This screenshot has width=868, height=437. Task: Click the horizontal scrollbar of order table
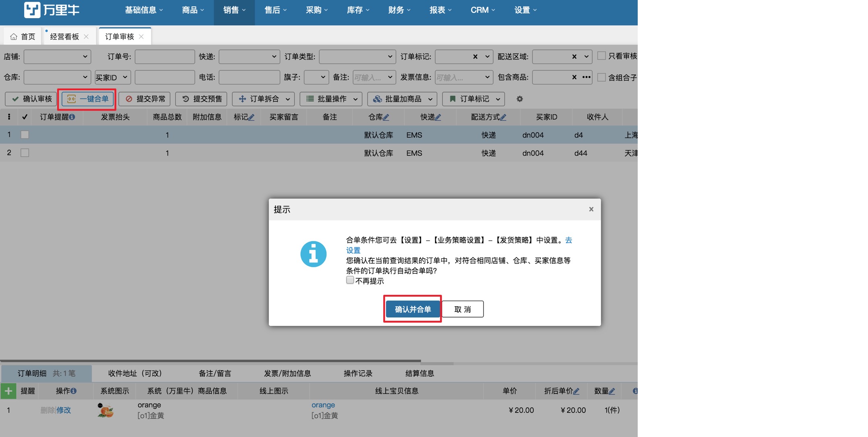[x=210, y=361]
